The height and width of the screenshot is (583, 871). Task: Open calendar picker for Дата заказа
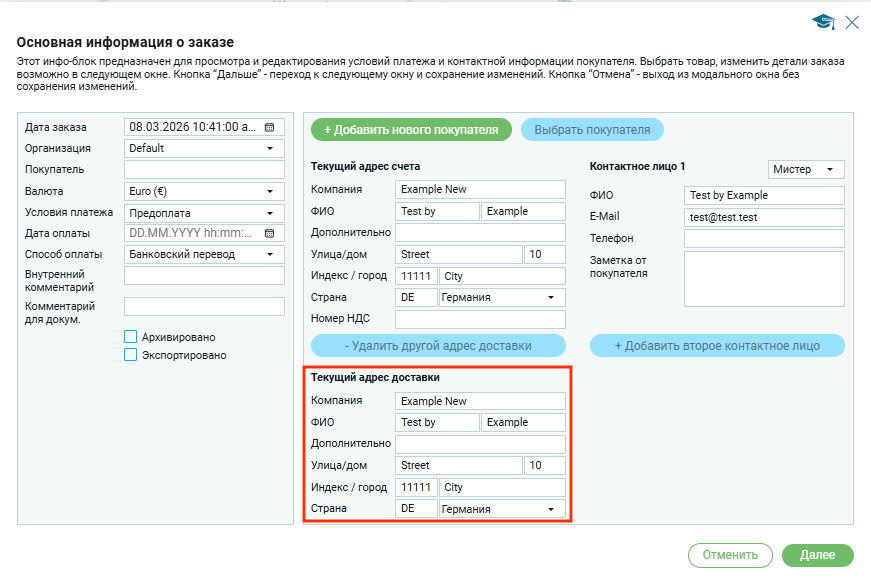click(269, 127)
